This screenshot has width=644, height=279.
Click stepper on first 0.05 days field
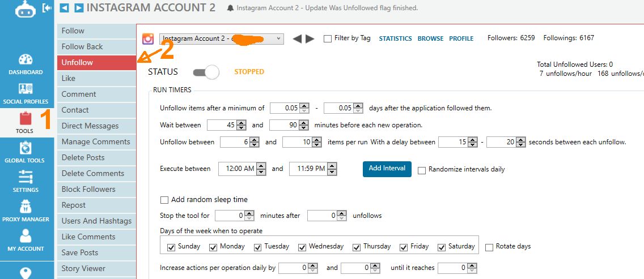(304, 108)
